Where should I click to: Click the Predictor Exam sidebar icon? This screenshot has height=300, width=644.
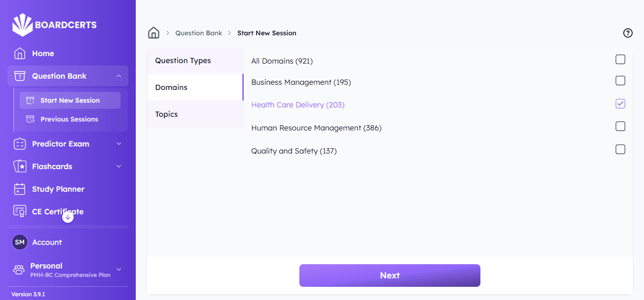coord(20,144)
